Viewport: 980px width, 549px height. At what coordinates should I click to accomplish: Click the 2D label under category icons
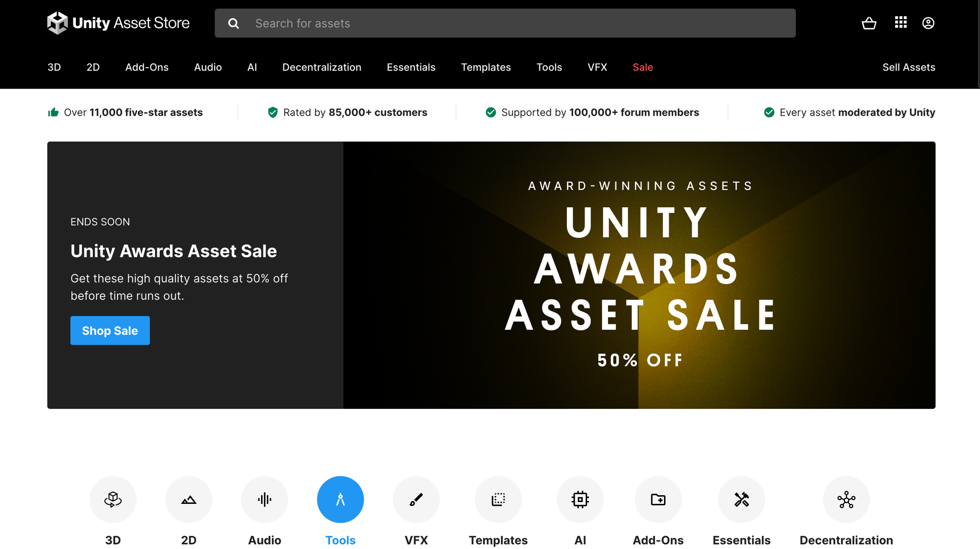(x=189, y=540)
